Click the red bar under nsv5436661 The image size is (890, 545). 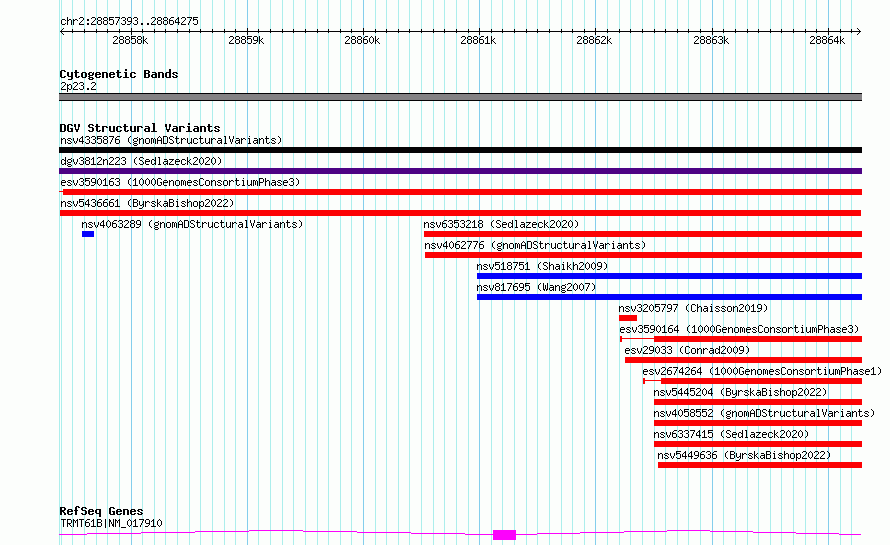click(460, 213)
